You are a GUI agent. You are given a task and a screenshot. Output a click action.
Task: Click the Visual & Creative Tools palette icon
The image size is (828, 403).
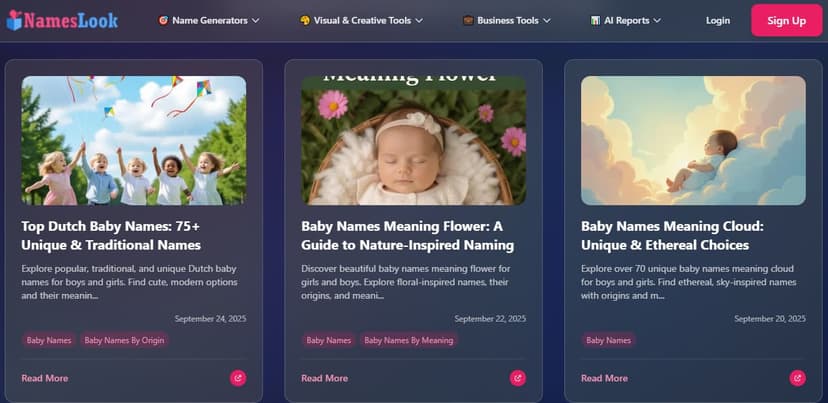click(x=304, y=20)
